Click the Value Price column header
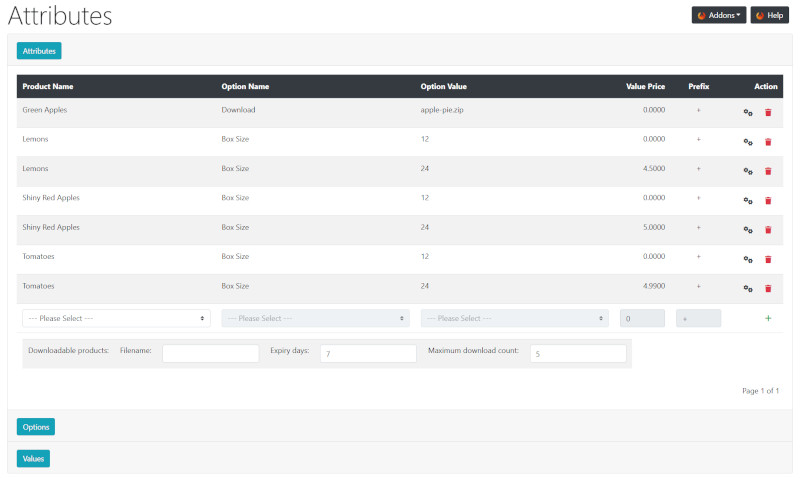Screen dimensions: 800x478 [645, 86]
